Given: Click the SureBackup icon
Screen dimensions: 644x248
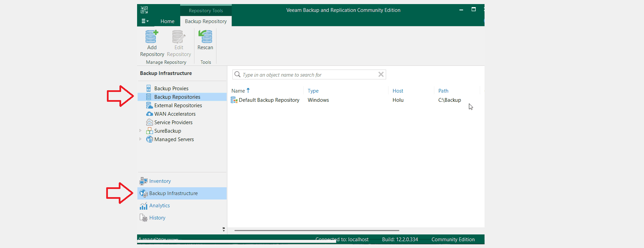Looking at the screenshot, I should coord(149,131).
